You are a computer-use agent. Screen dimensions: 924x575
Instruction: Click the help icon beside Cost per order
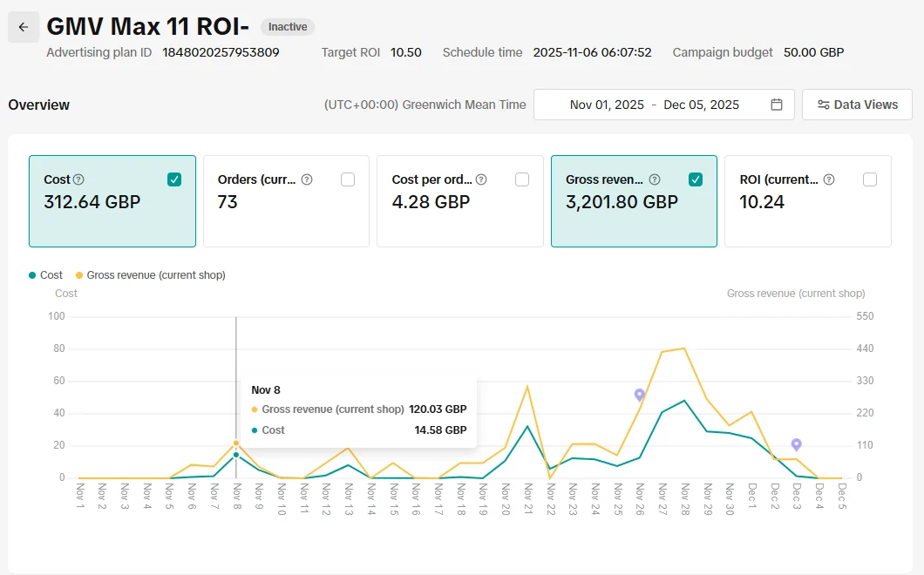pos(481,179)
